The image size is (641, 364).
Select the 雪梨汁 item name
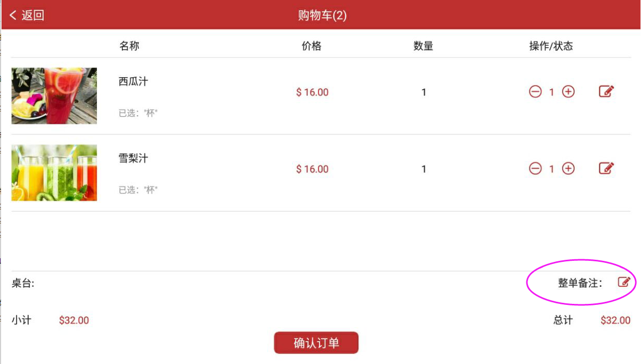pos(133,158)
